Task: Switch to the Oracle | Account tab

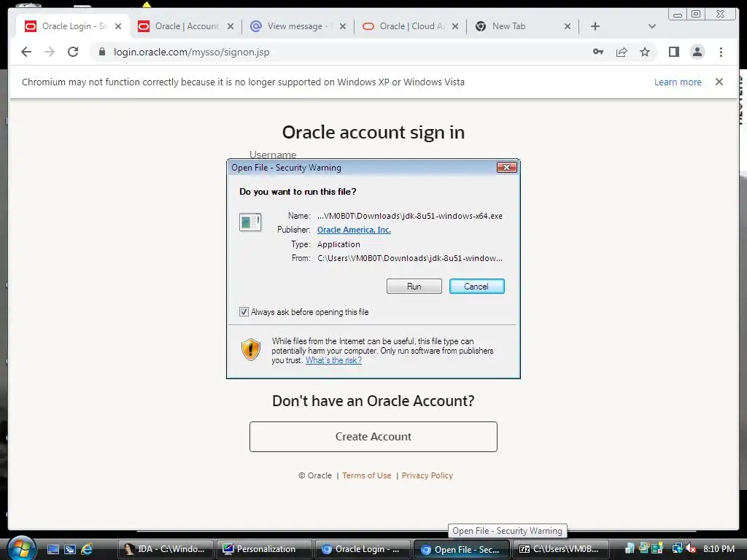Action: click(186, 26)
